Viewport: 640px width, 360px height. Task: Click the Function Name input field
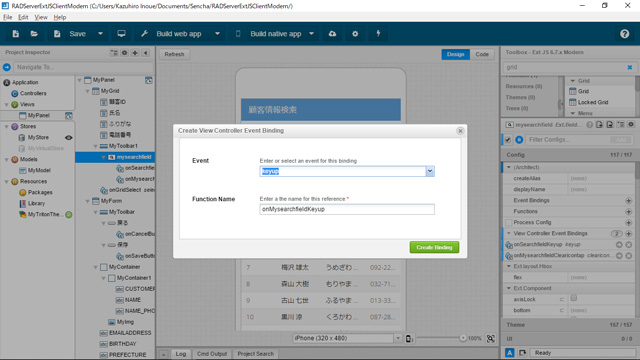pos(347,209)
